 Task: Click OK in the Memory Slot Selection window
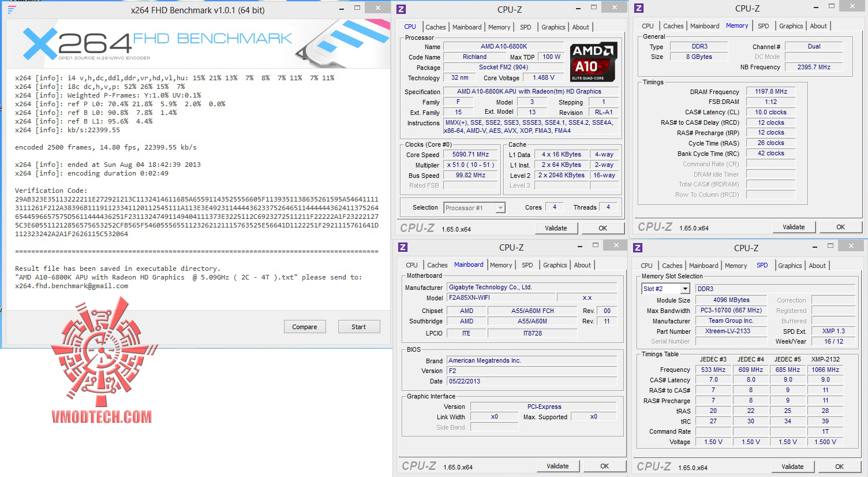tap(840, 467)
